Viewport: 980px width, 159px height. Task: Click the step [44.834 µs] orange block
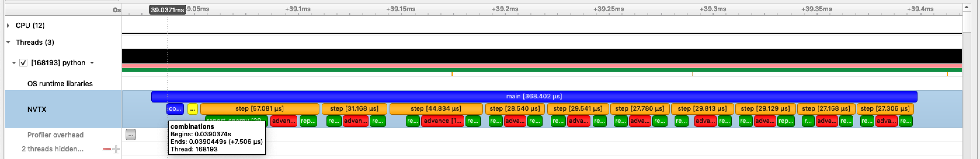(436, 109)
